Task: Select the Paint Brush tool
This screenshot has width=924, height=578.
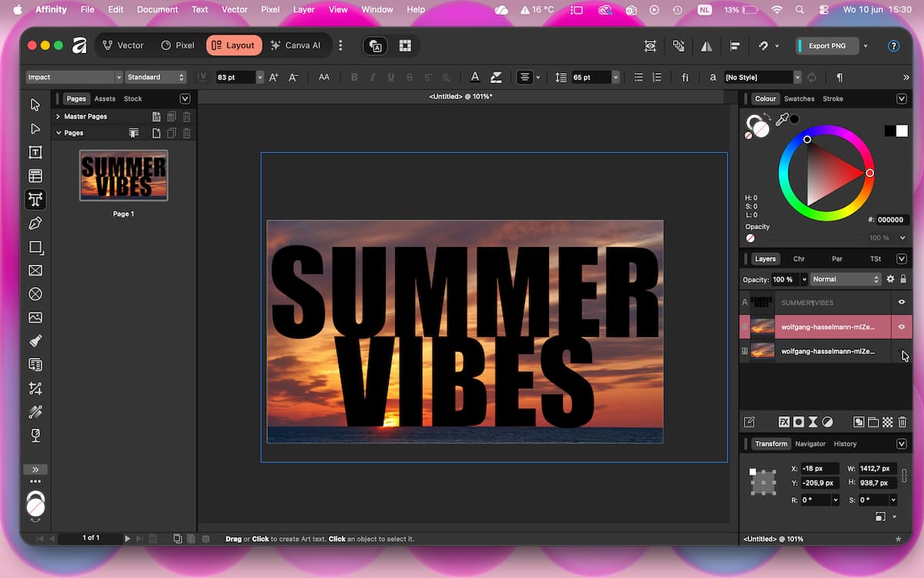Action: (35, 341)
